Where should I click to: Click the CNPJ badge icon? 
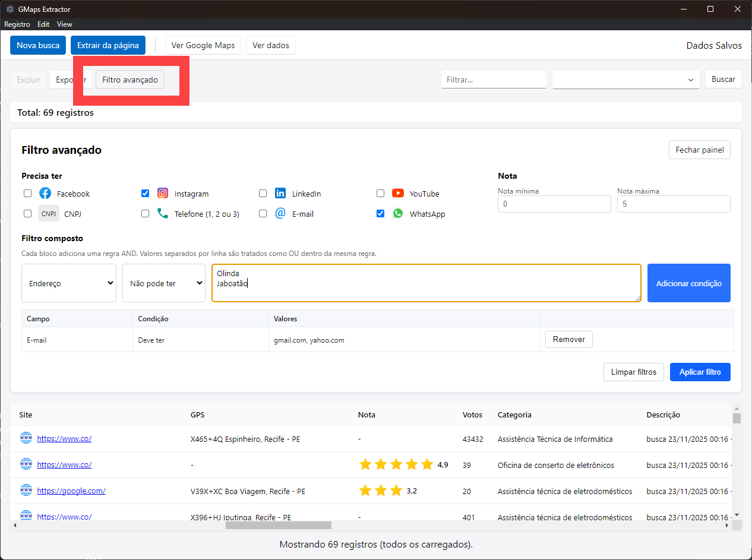coord(49,214)
